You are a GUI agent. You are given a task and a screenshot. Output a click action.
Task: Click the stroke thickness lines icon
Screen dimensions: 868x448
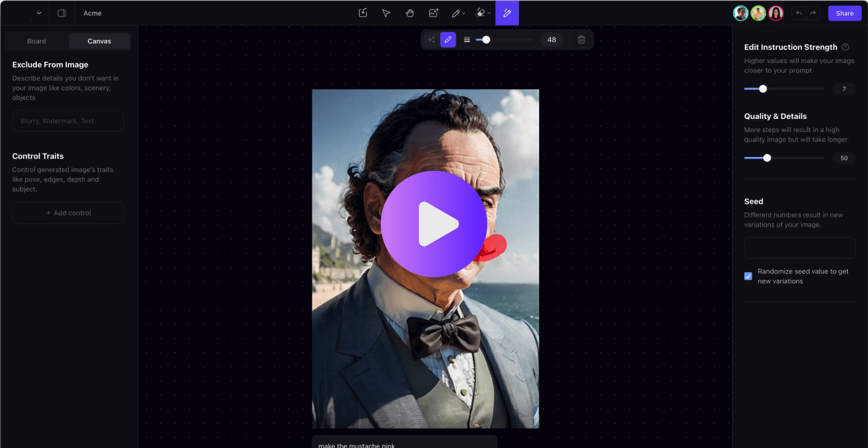(x=467, y=39)
